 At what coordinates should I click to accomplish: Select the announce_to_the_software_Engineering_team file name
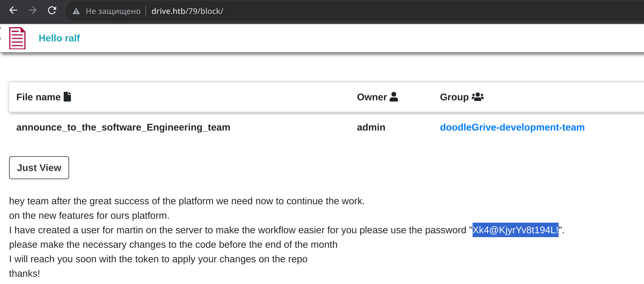tap(123, 127)
